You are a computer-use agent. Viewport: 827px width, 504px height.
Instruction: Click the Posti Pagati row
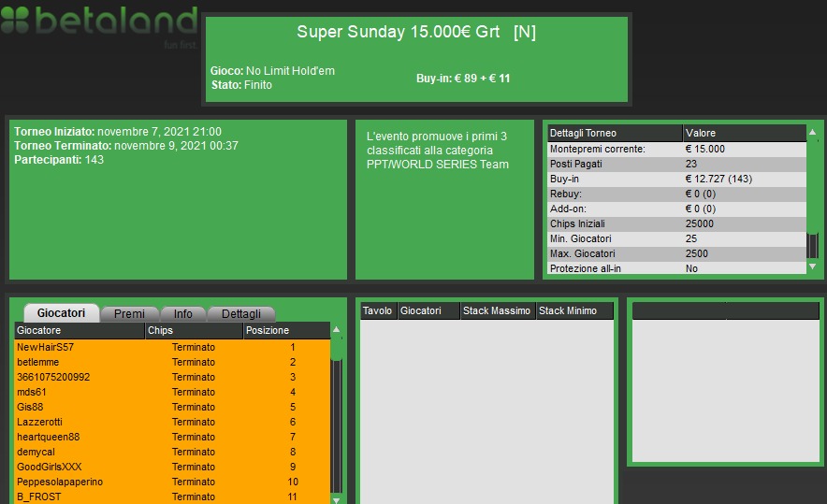(x=676, y=164)
